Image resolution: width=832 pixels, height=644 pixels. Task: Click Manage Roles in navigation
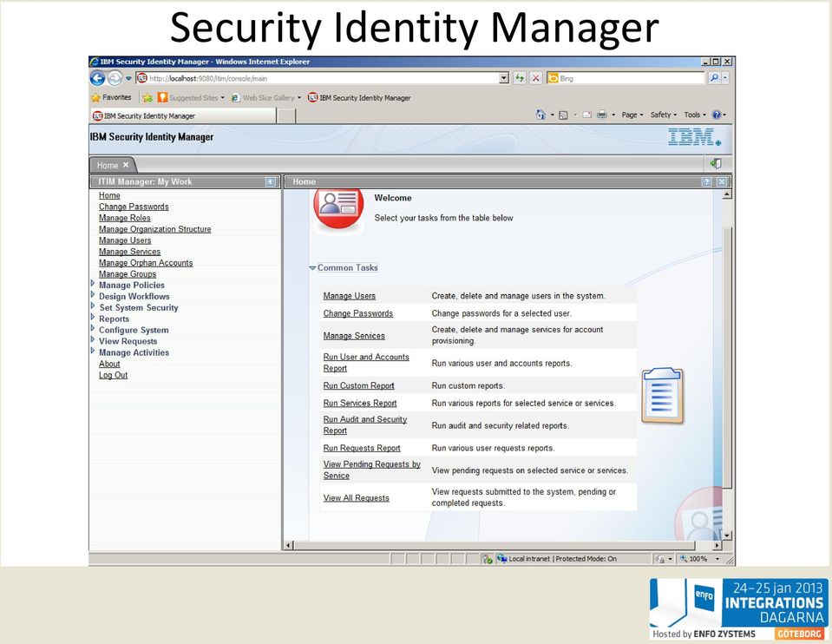click(x=125, y=218)
